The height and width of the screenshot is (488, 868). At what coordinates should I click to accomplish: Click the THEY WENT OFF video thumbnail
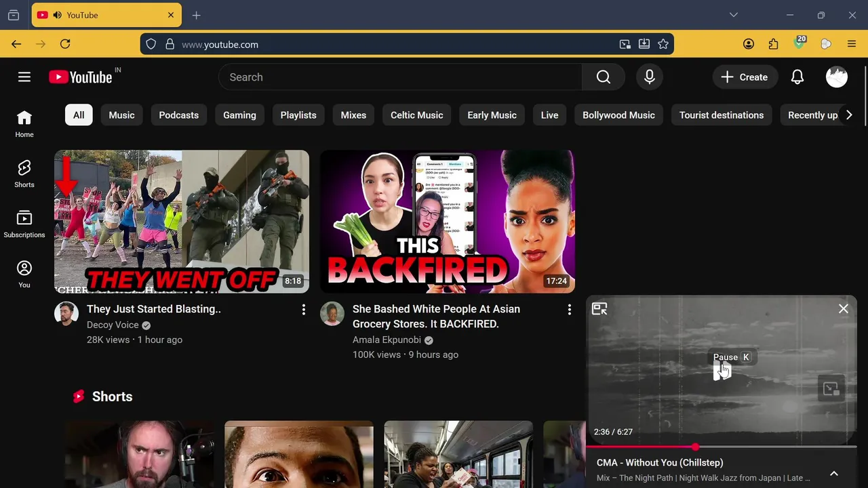point(182,222)
